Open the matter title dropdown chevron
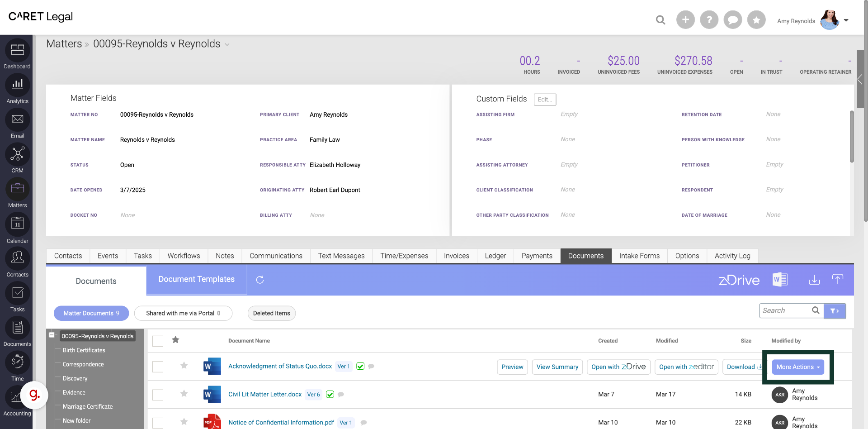 (x=227, y=45)
